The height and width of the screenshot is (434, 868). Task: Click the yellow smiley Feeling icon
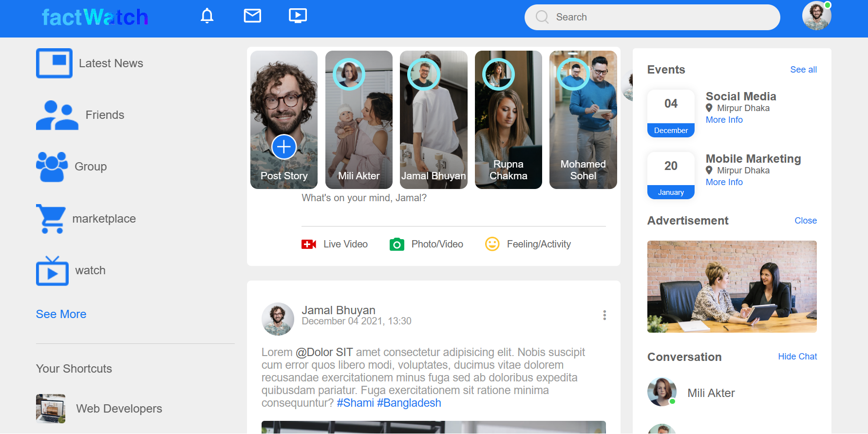(x=492, y=244)
